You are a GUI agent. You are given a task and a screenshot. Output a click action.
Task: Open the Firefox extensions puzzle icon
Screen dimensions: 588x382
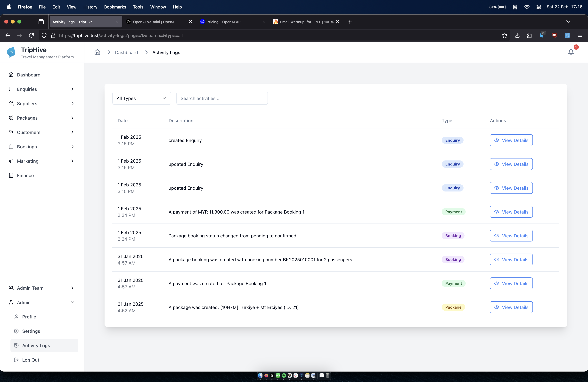click(529, 35)
